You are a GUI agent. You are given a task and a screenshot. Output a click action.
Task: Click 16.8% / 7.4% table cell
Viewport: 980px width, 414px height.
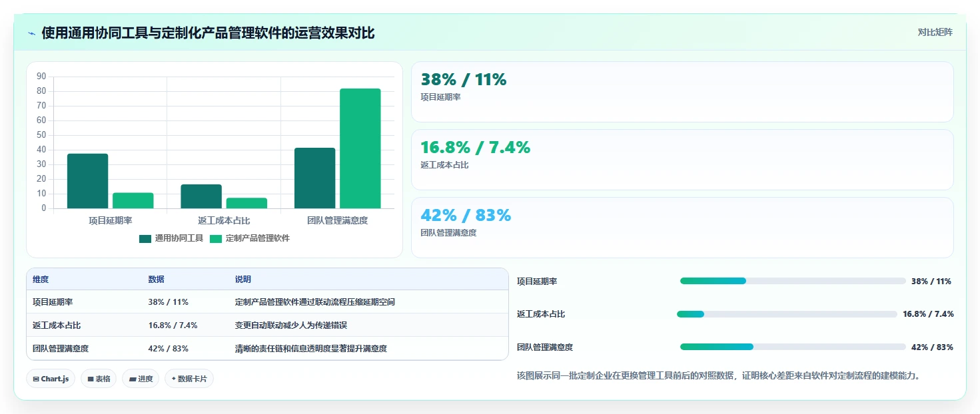(x=173, y=325)
